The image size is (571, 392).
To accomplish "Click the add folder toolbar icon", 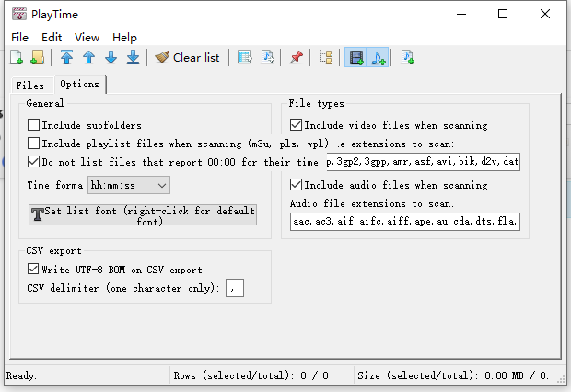I will (38, 57).
